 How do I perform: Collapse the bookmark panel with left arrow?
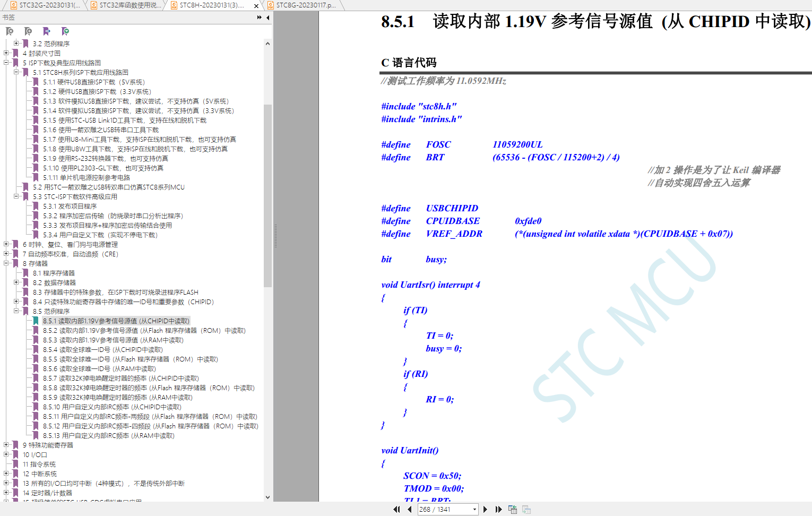click(x=268, y=18)
